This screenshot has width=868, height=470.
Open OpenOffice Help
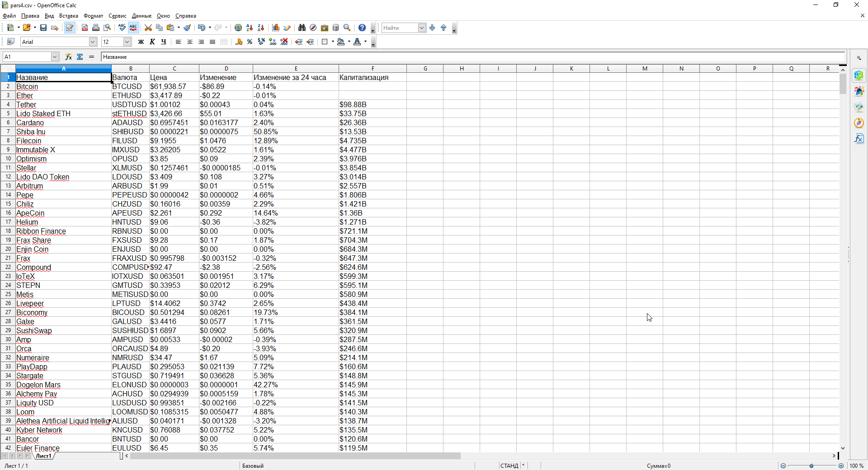362,28
